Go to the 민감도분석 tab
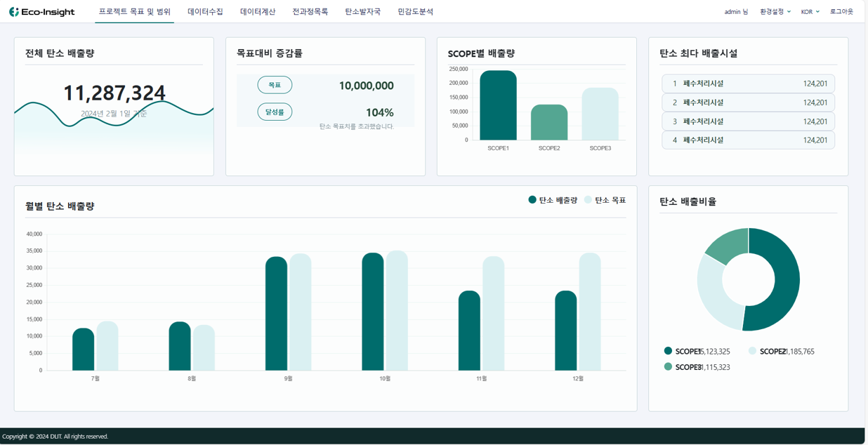 point(415,12)
